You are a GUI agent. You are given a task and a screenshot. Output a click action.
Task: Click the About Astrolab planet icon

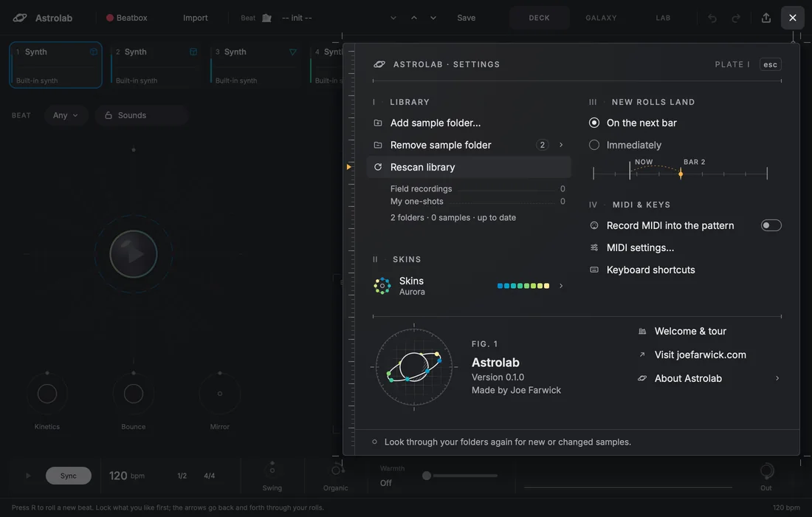642,378
